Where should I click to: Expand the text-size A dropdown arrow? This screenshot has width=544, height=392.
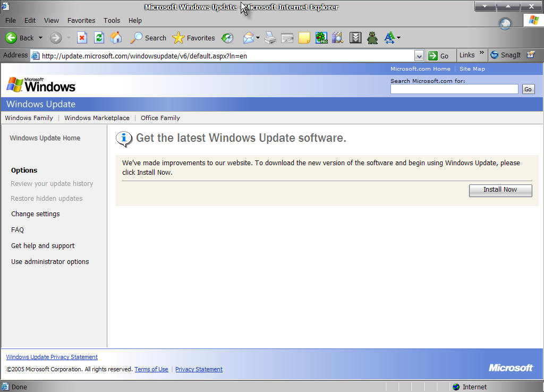(x=398, y=38)
